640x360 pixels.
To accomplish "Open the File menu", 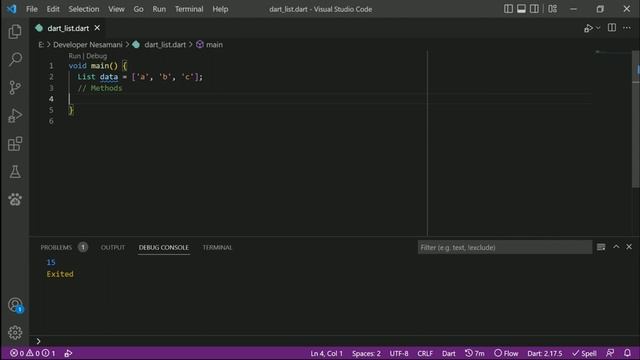I will [x=32, y=9].
